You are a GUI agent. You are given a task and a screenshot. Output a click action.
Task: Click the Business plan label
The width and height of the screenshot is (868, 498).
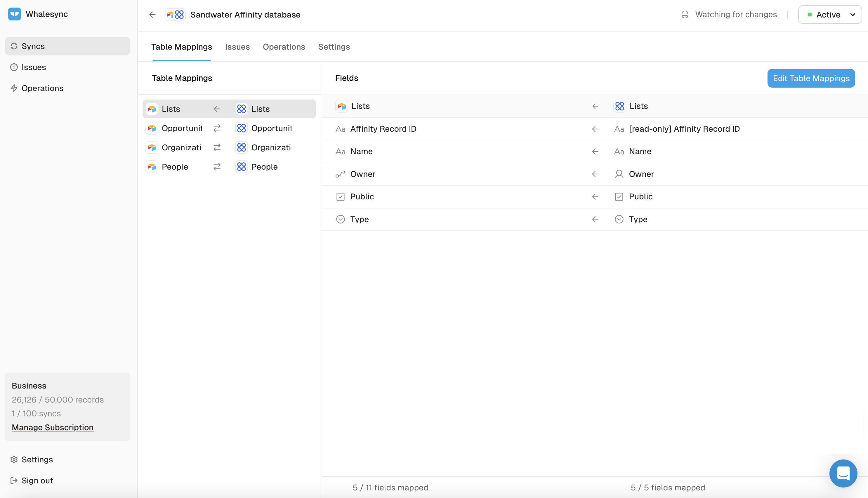(29, 386)
